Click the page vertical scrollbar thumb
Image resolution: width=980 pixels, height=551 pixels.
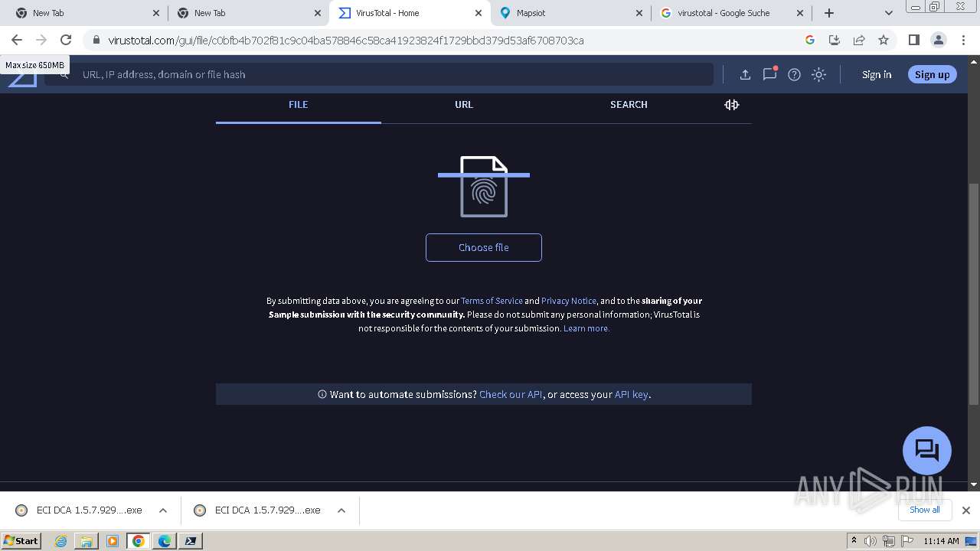click(974, 293)
